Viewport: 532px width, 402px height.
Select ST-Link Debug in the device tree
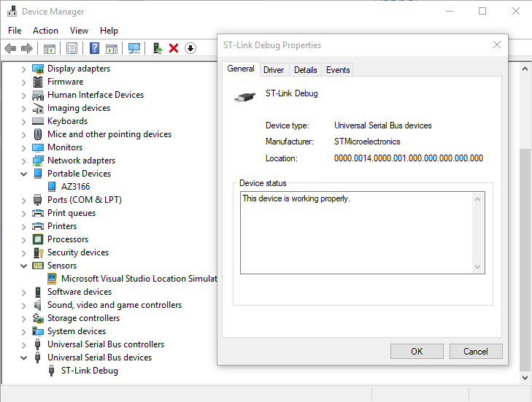pyautogui.click(x=90, y=371)
